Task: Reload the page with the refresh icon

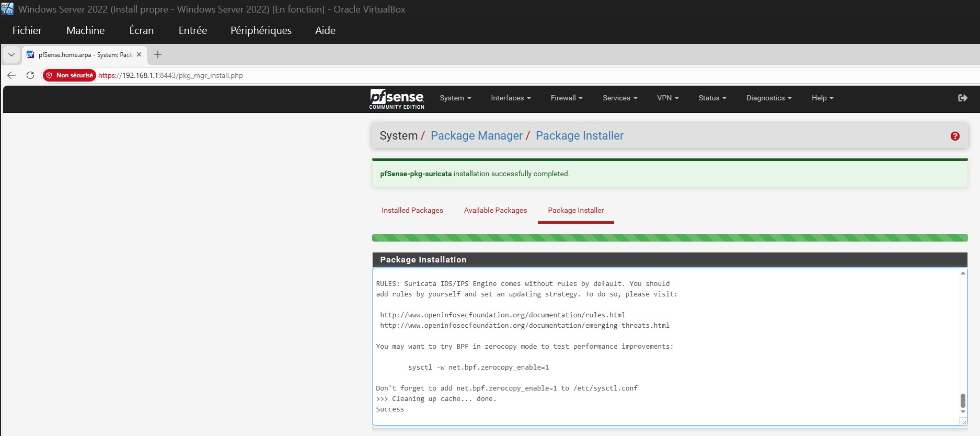Action: [30, 75]
